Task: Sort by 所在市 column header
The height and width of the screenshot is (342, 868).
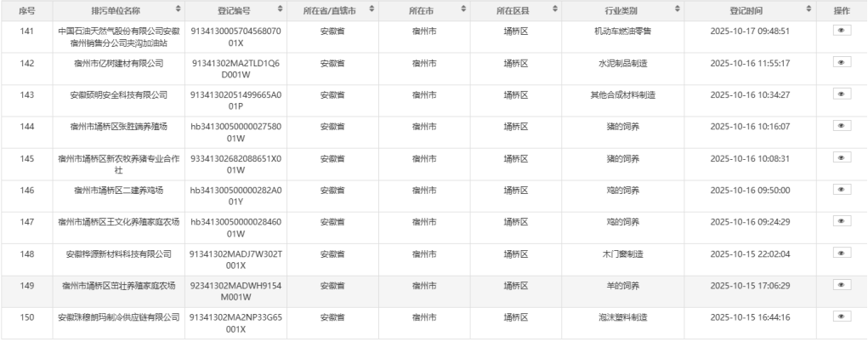Action: point(463,9)
